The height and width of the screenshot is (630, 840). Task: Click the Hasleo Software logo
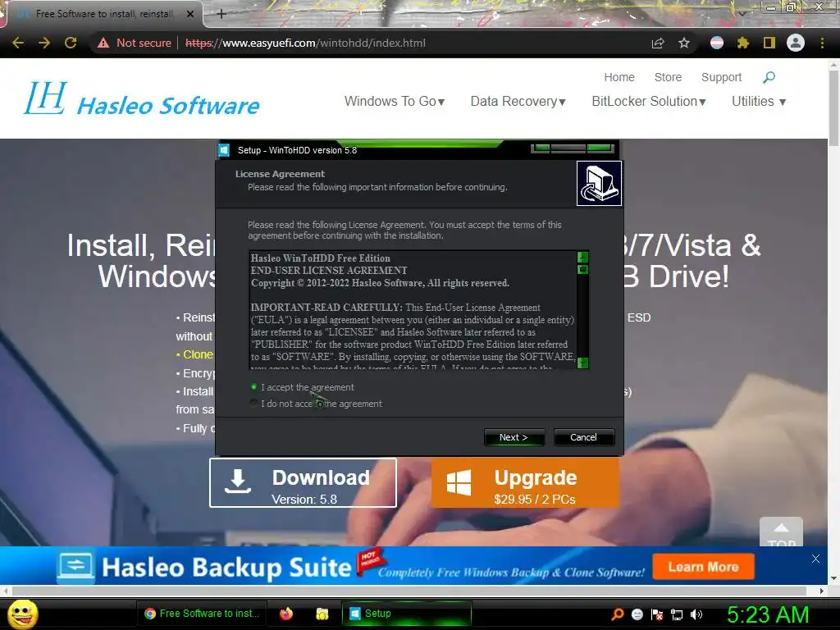141,99
